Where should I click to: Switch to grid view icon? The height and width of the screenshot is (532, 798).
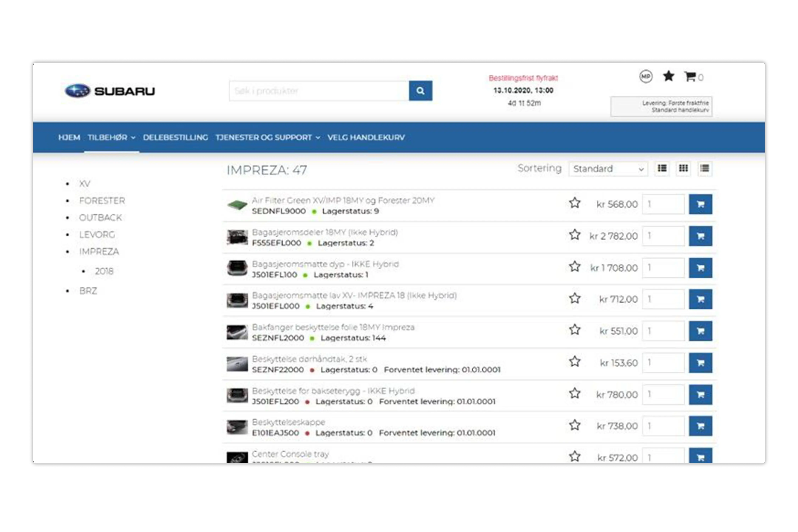click(x=683, y=168)
